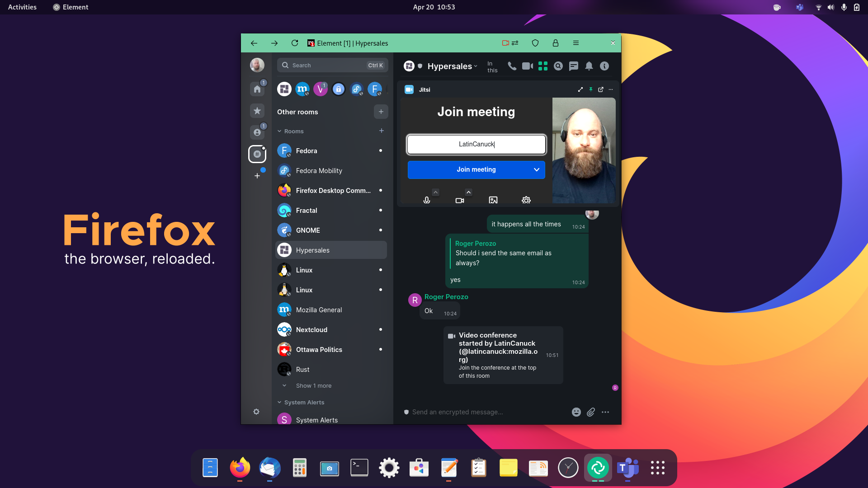Open tracking protection shield
This screenshot has width=868, height=488.
(x=535, y=43)
